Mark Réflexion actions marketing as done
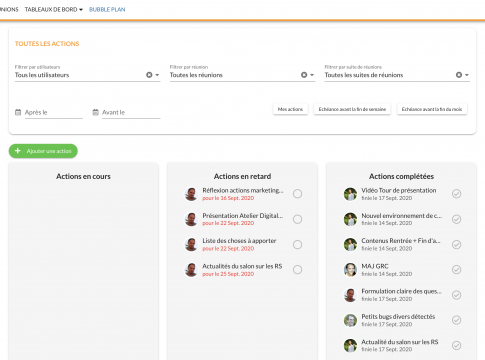The height and width of the screenshot is (360, 485). pyautogui.click(x=298, y=194)
